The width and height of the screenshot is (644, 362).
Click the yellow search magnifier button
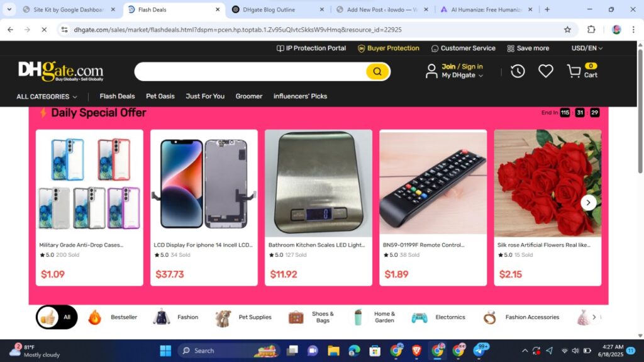pos(377,72)
